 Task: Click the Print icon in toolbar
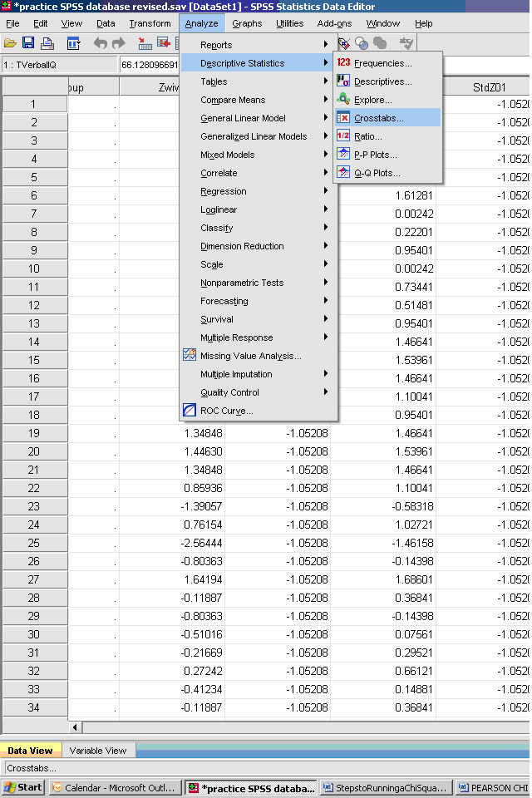click(47, 43)
